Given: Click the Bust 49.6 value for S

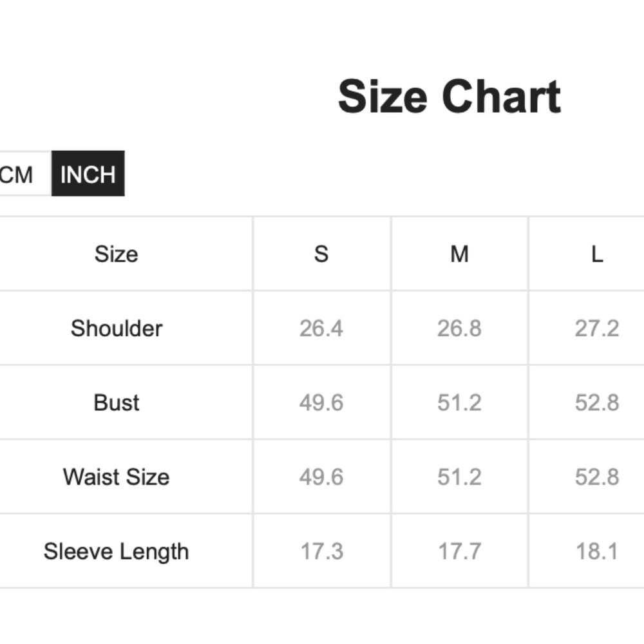Looking at the screenshot, I should tap(321, 402).
